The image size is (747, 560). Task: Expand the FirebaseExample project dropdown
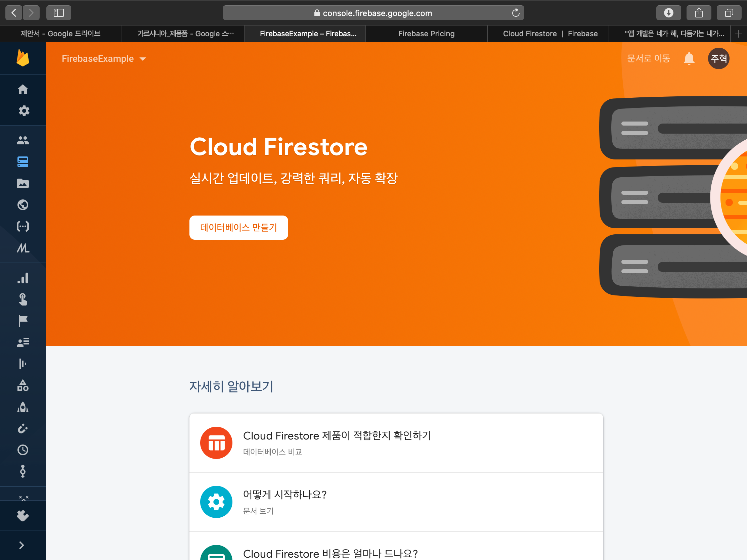click(104, 59)
